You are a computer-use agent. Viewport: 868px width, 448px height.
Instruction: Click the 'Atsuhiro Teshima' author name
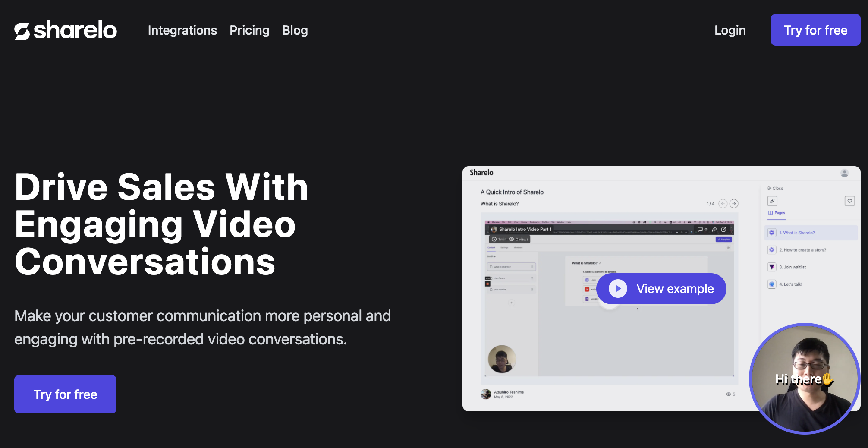[x=509, y=392]
